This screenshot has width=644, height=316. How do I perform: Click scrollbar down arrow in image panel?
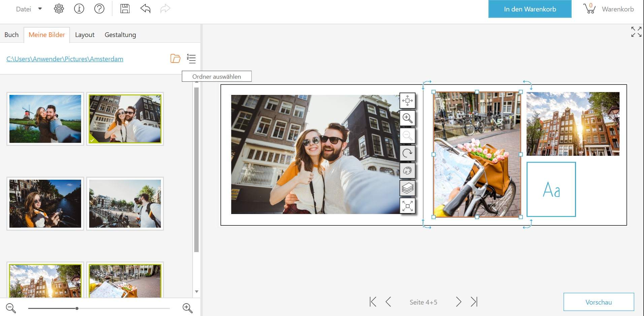pyautogui.click(x=197, y=291)
